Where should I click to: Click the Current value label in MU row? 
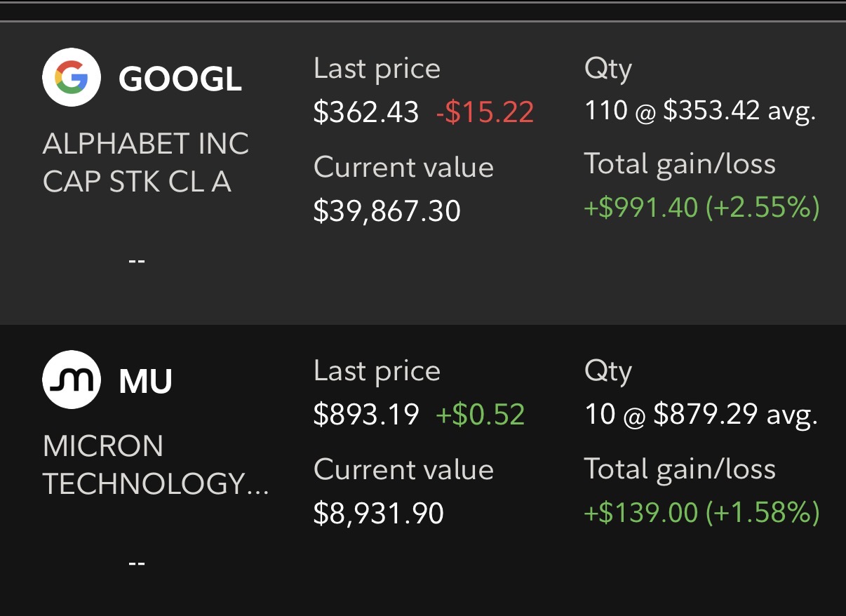pyautogui.click(x=403, y=469)
